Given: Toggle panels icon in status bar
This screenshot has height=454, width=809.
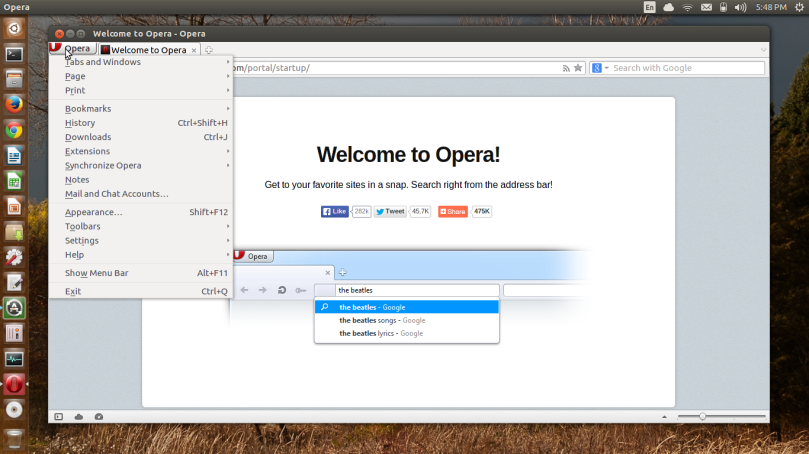Looking at the screenshot, I should click(x=59, y=416).
